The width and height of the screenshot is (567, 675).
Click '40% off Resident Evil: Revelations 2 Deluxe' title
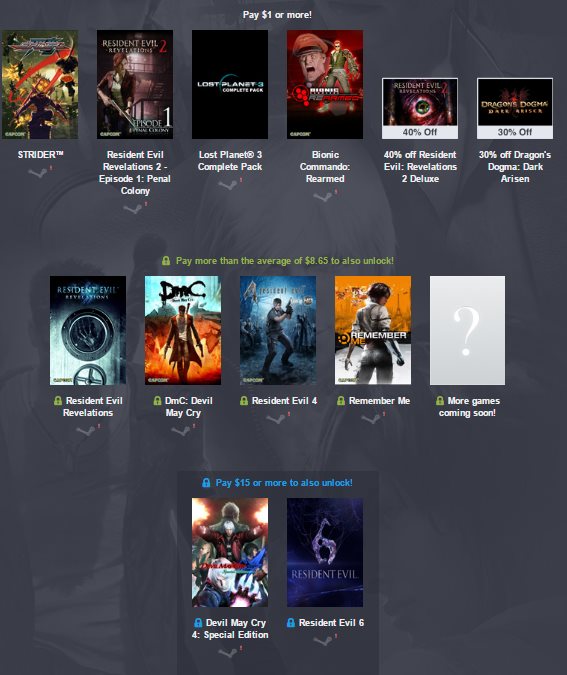pyautogui.click(x=420, y=167)
